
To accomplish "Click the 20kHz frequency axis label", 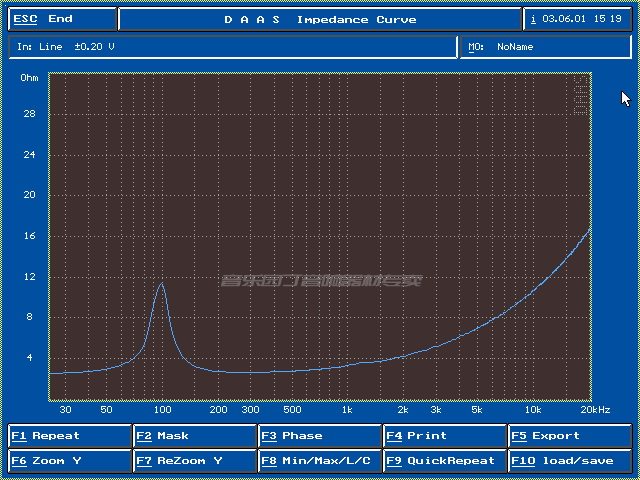I will point(595,409).
